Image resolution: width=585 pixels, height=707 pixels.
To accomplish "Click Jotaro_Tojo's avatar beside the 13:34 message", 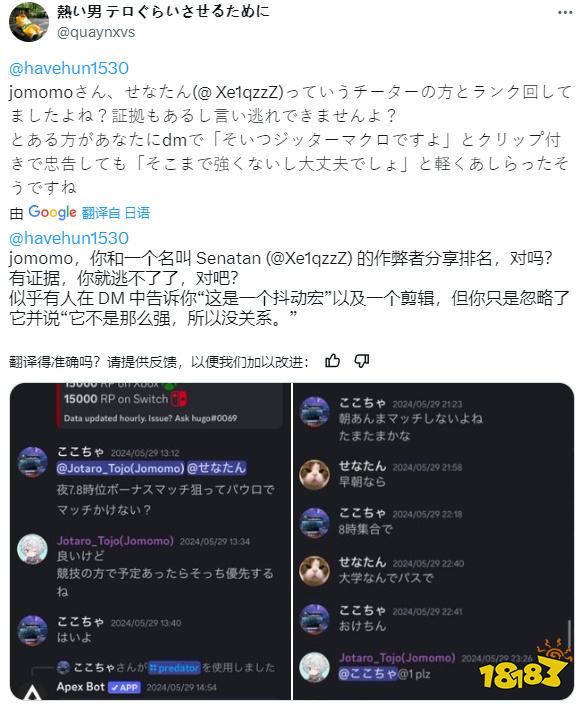I will [x=32, y=549].
